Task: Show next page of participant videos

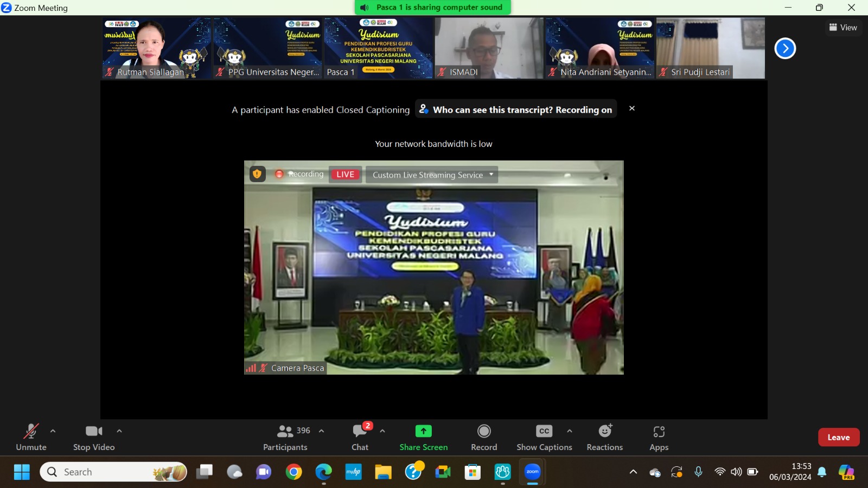Action: point(784,48)
